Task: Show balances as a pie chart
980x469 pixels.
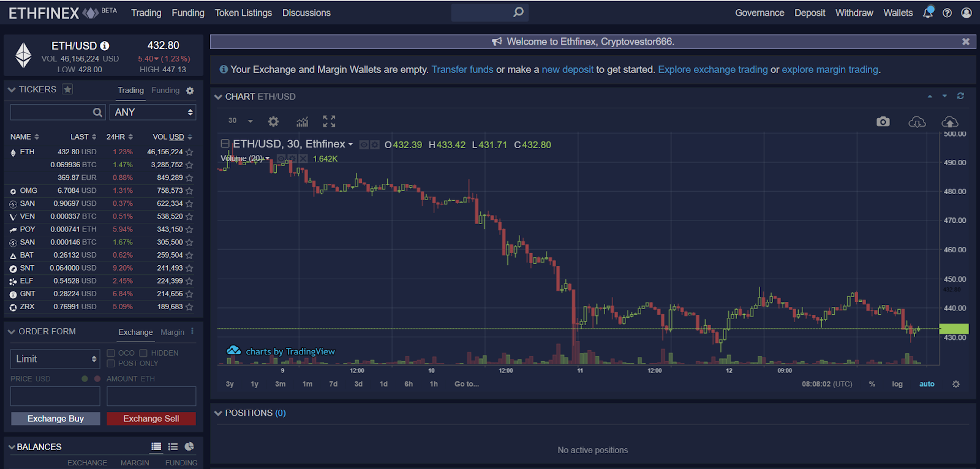Action: pos(189,446)
